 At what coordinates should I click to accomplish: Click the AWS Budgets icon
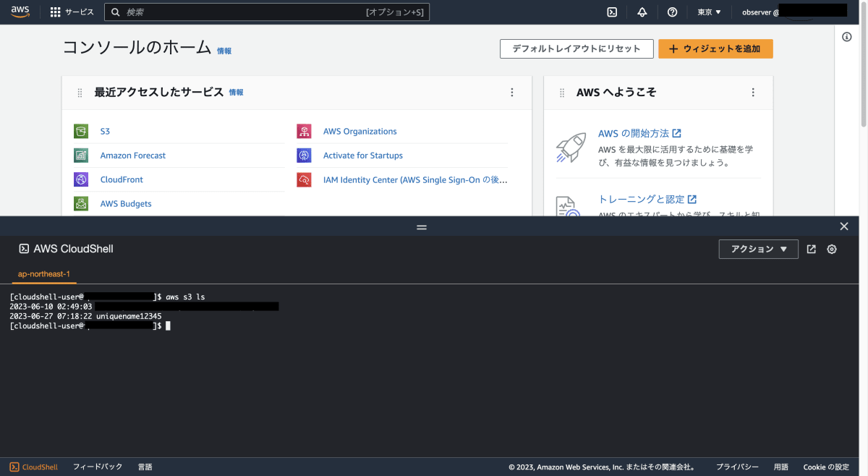point(81,203)
